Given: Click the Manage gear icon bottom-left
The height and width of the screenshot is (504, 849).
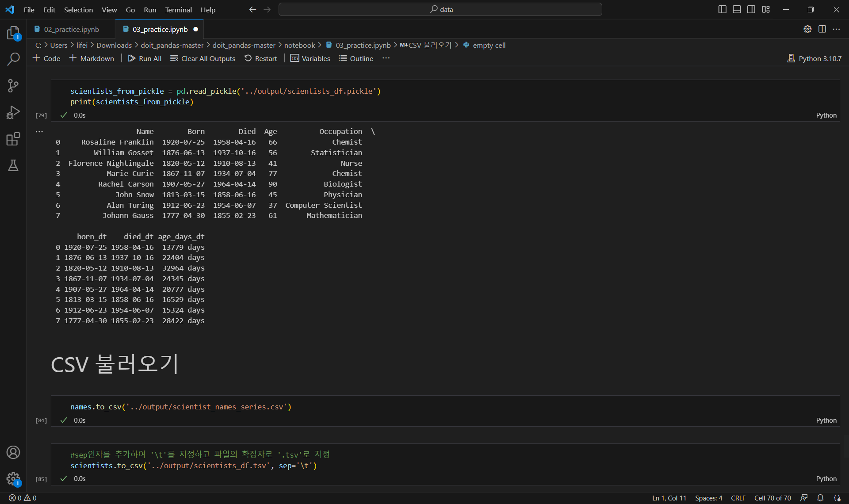Looking at the screenshot, I should coord(13,478).
